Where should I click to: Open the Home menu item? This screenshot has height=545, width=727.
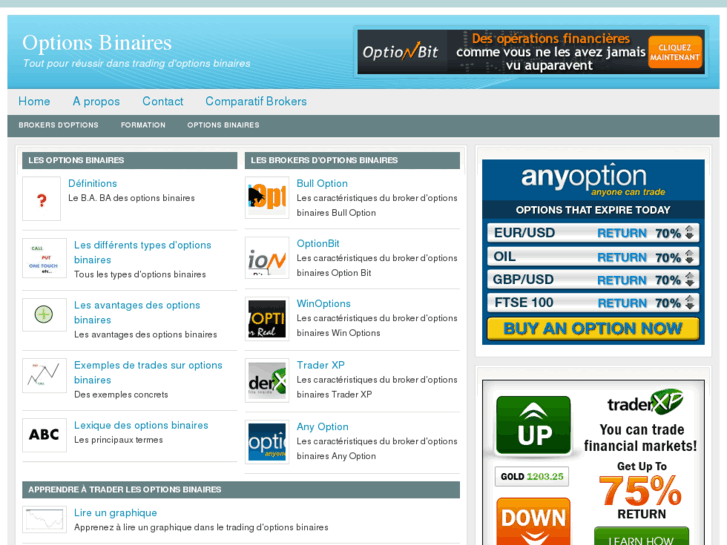(x=34, y=101)
